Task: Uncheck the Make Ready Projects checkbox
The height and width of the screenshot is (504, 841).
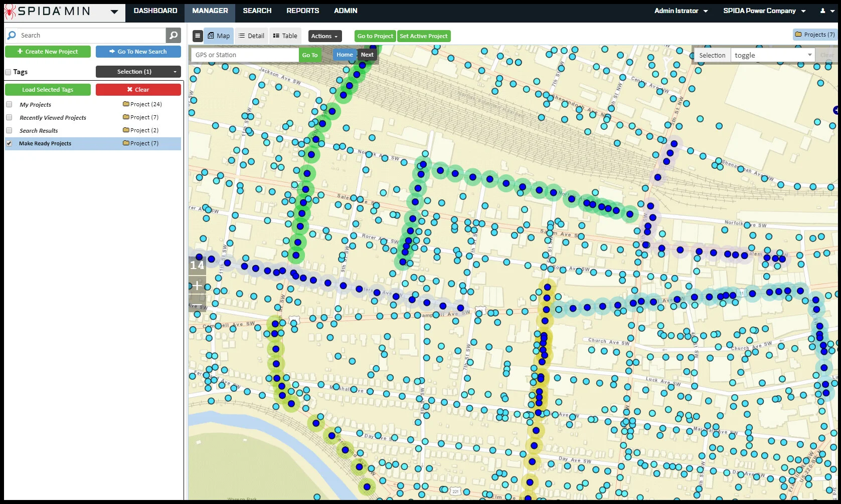Action: click(9, 143)
